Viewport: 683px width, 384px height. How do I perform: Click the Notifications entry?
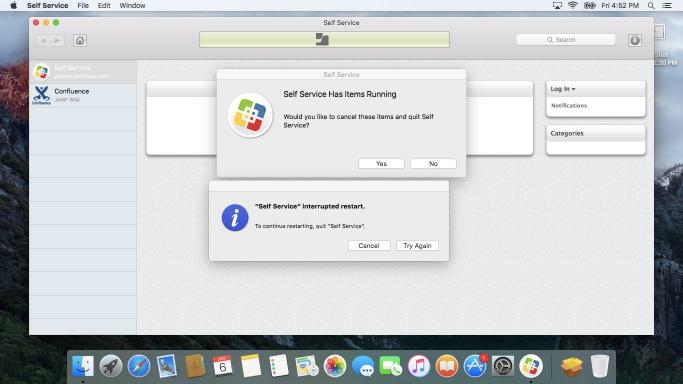[569, 105]
